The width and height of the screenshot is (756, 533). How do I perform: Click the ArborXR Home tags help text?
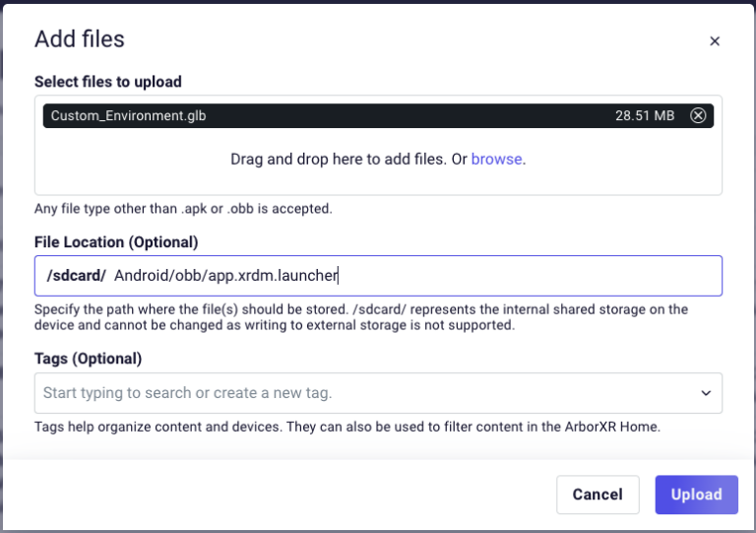coord(346,427)
